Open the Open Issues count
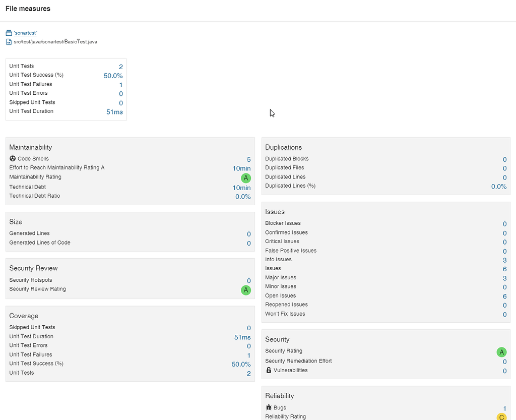The image size is (516, 420). [x=504, y=296]
